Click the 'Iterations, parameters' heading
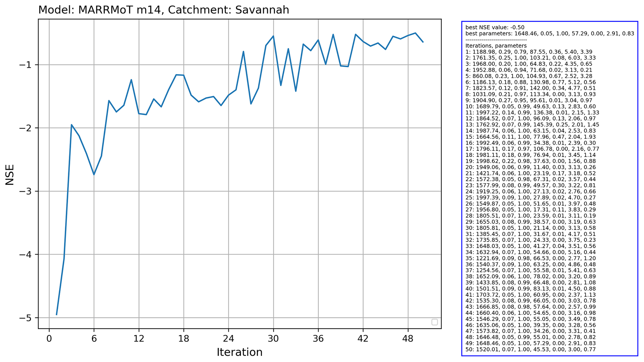The height and width of the screenshot is (362, 644). [496, 46]
